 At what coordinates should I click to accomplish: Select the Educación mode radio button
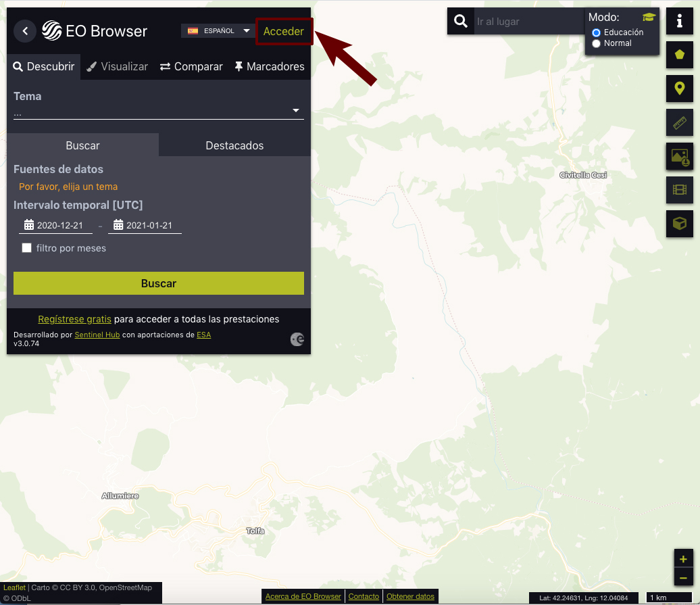click(x=596, y=32)
